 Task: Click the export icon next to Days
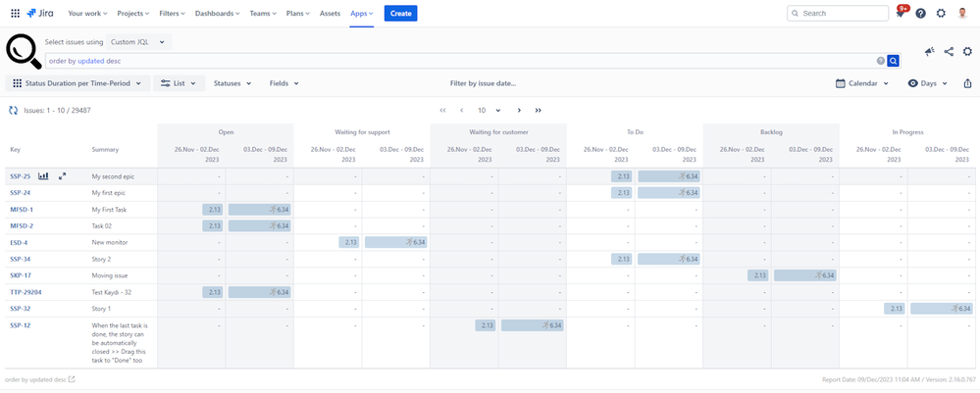coord(967,83)
